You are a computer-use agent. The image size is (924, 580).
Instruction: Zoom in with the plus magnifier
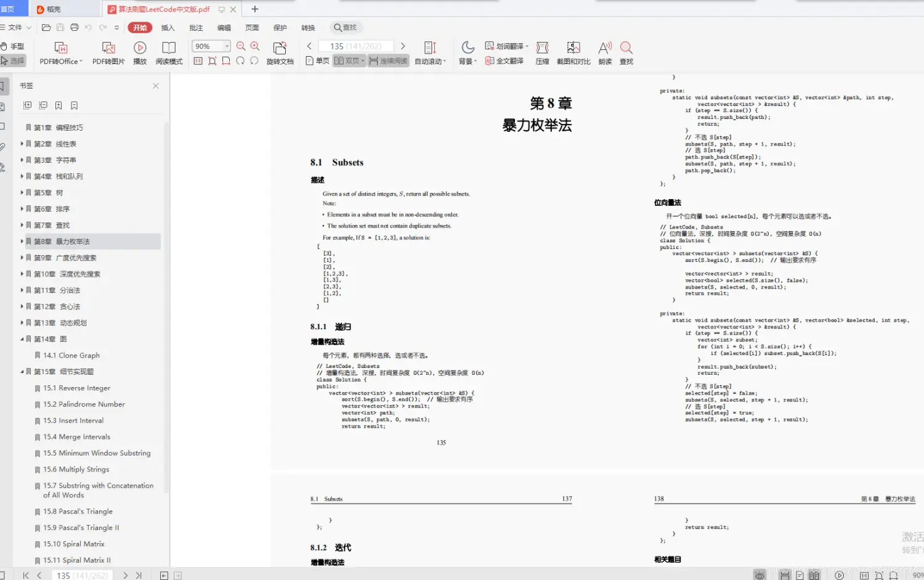[255, 46]
